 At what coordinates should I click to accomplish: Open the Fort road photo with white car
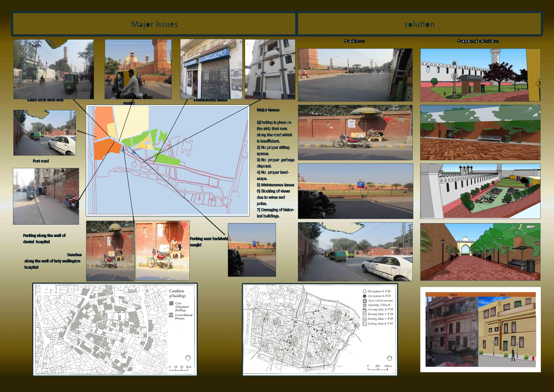pos(45,133)
